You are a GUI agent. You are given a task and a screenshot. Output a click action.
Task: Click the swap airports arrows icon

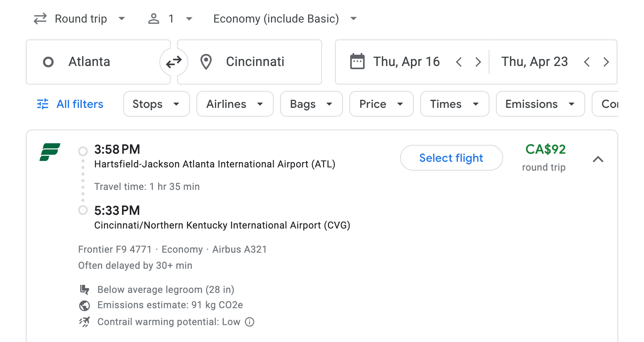click(x=173, y=62)
